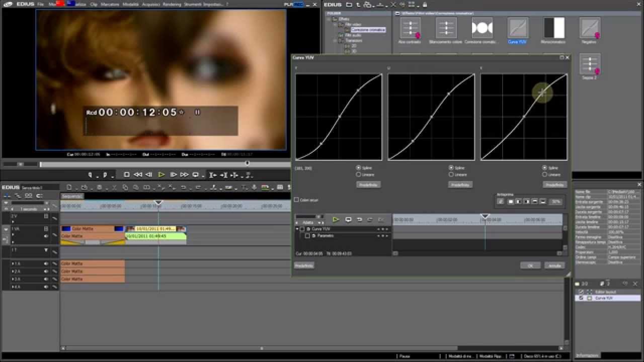Select the Negativo effect thumbnail
The height and width of the screenshot is (362, 644).
[589, 28]
